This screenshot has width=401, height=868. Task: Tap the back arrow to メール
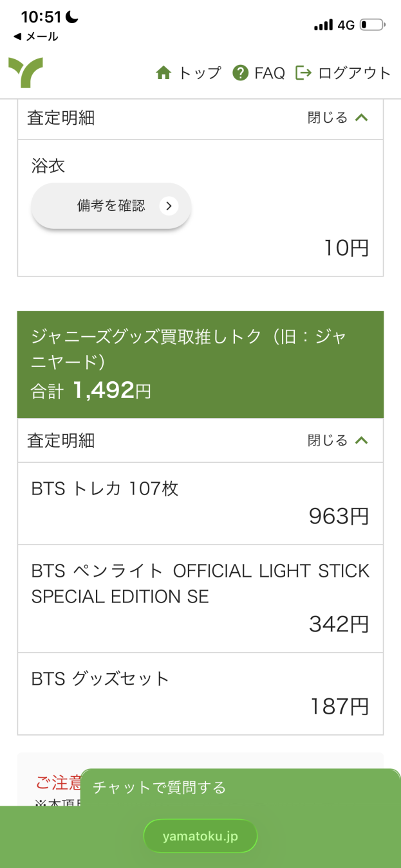[17, 37]
